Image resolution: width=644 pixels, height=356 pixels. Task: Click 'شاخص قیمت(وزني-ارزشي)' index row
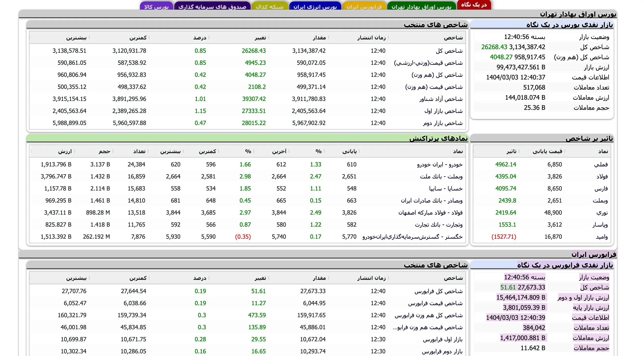[x=247, y=63]
